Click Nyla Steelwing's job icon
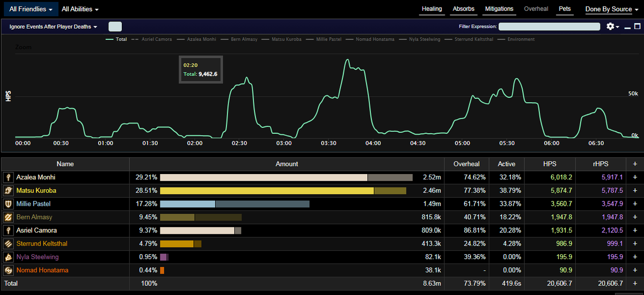 point(8,257)
